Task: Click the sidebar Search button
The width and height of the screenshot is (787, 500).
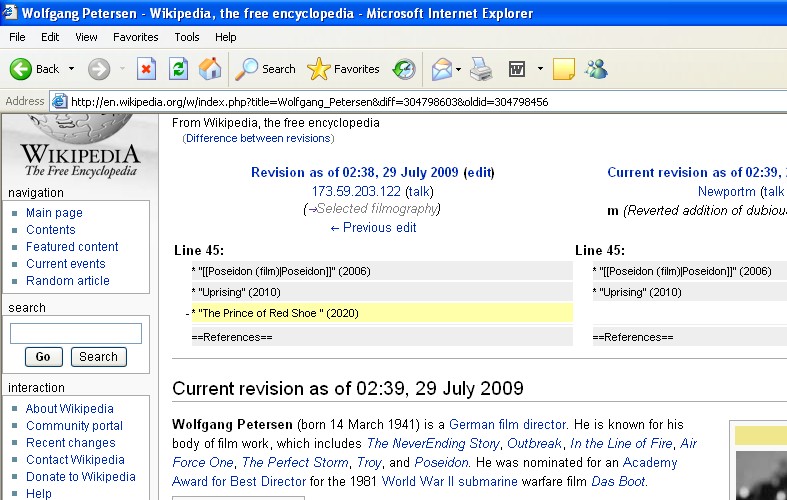Action: [x=98, y=357]
